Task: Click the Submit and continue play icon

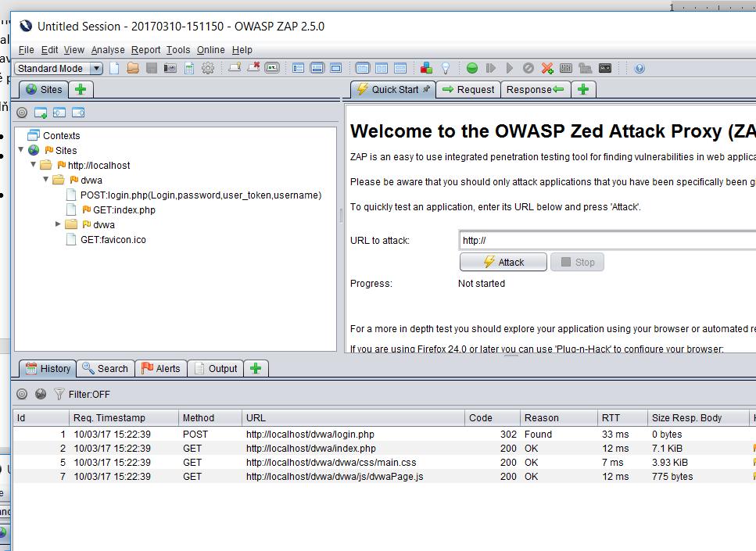Action: point(510,68)
